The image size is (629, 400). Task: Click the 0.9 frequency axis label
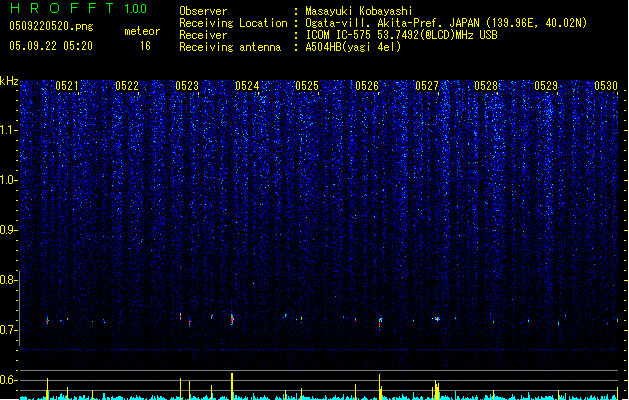[x=9, y=230]
